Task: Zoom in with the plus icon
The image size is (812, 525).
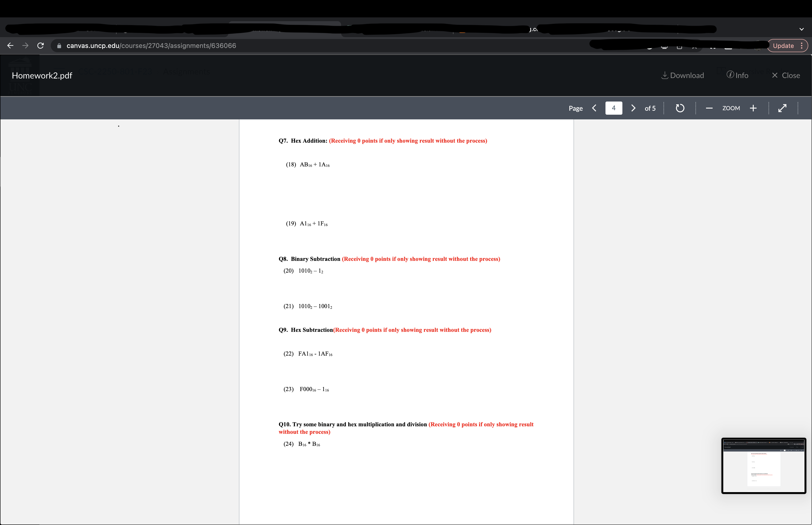Action: (x=753, y=108)
